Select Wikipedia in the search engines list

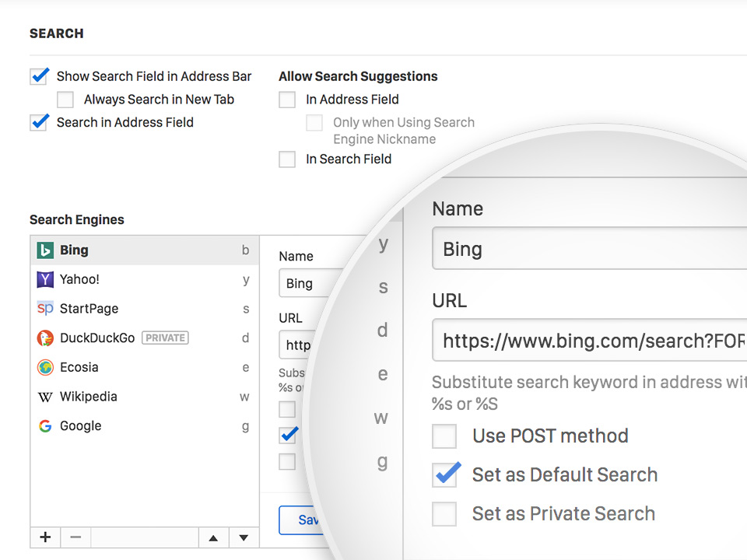[x=145, y=397]
